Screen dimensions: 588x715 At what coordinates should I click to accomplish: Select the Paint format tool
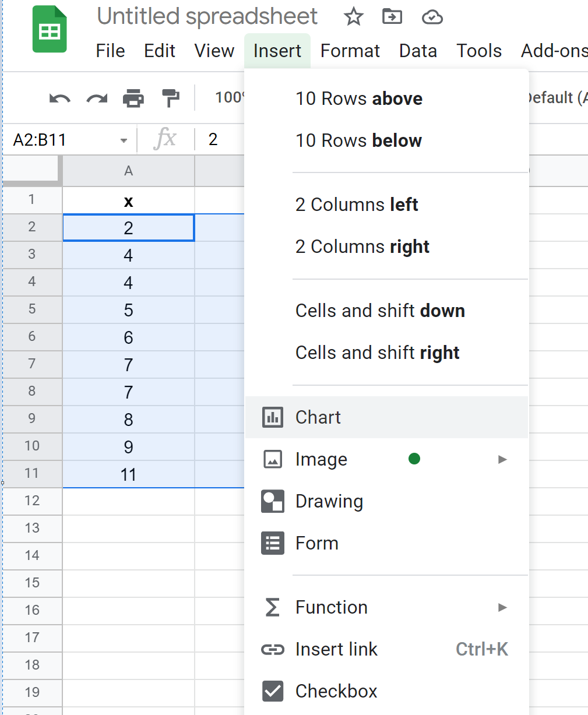pyautogui.click(x=170, y=98)
